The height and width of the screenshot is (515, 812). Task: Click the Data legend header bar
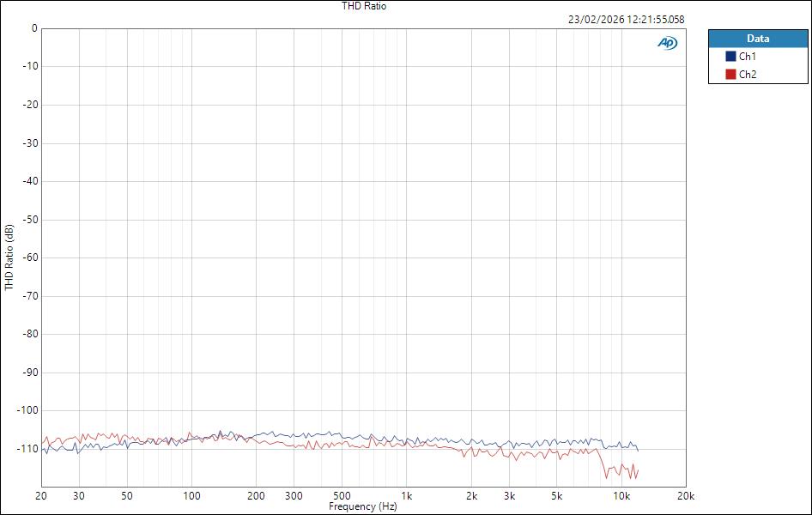tap(759, 38)
